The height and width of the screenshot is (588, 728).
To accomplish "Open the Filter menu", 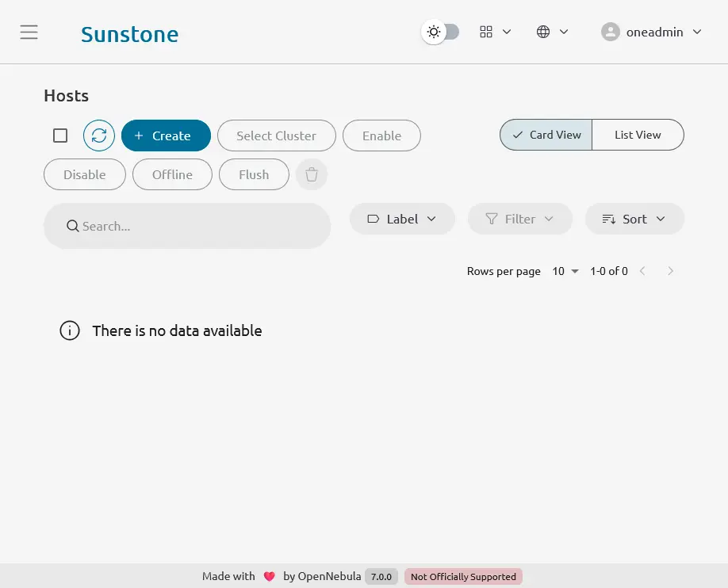I will coord(519,219).
